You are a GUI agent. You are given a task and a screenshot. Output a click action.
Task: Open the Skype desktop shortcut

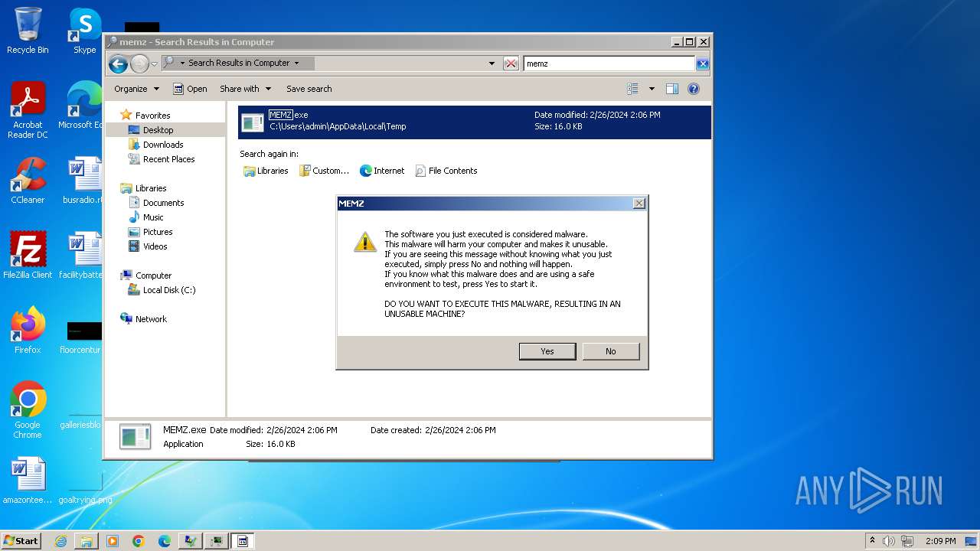click(85, 31)
